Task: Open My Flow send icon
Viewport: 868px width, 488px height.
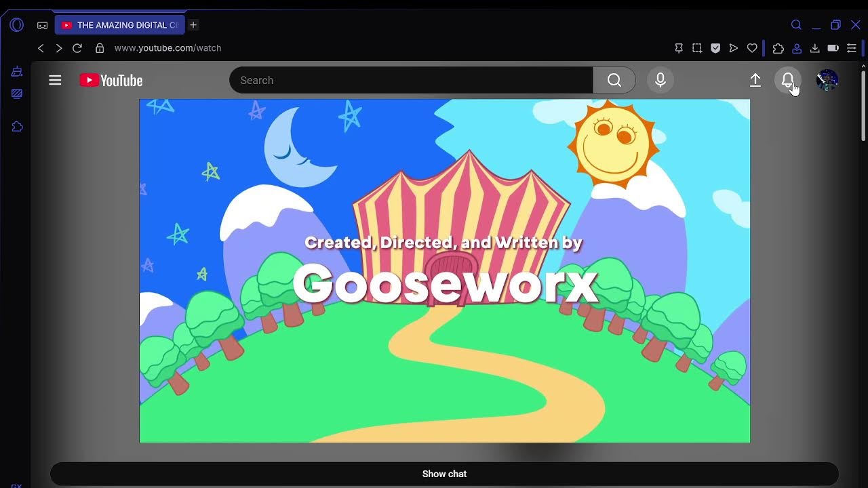Action: tap(734, 48)
